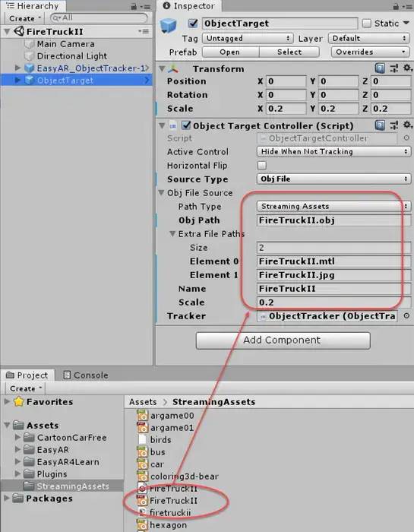Open the Active Control dropdown
Image resolution: width=414 pixels, height=532 pixels.
tap(334, 152)
